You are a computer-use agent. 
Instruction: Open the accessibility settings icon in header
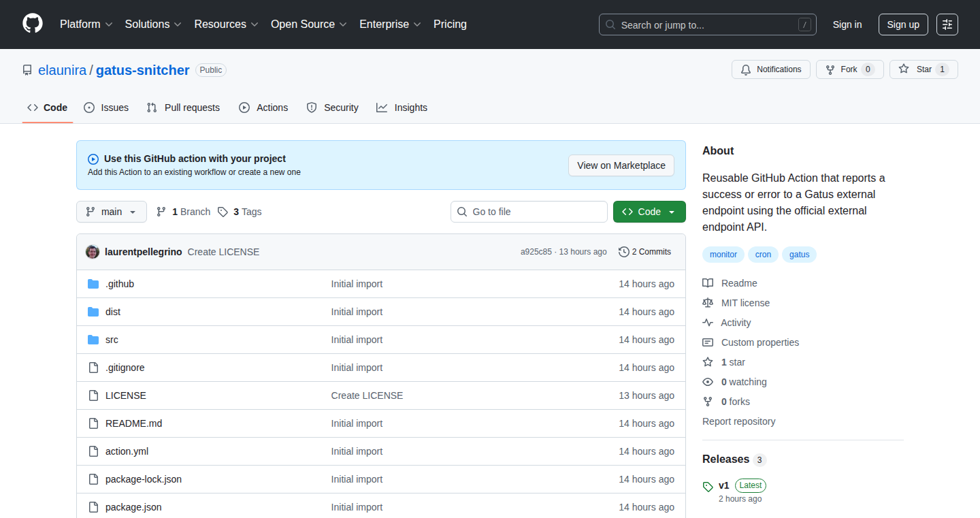coord(947,25)
